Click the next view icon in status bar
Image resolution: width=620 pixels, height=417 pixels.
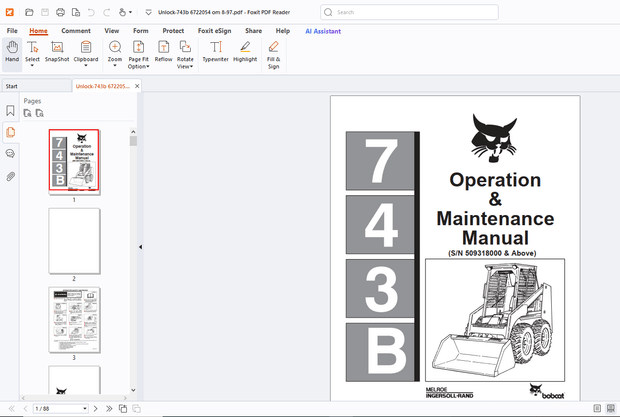coord(136,409)
